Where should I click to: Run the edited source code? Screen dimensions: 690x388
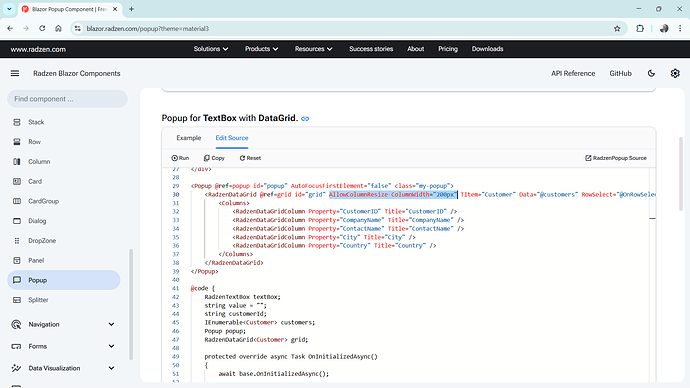tap(180, 158)
